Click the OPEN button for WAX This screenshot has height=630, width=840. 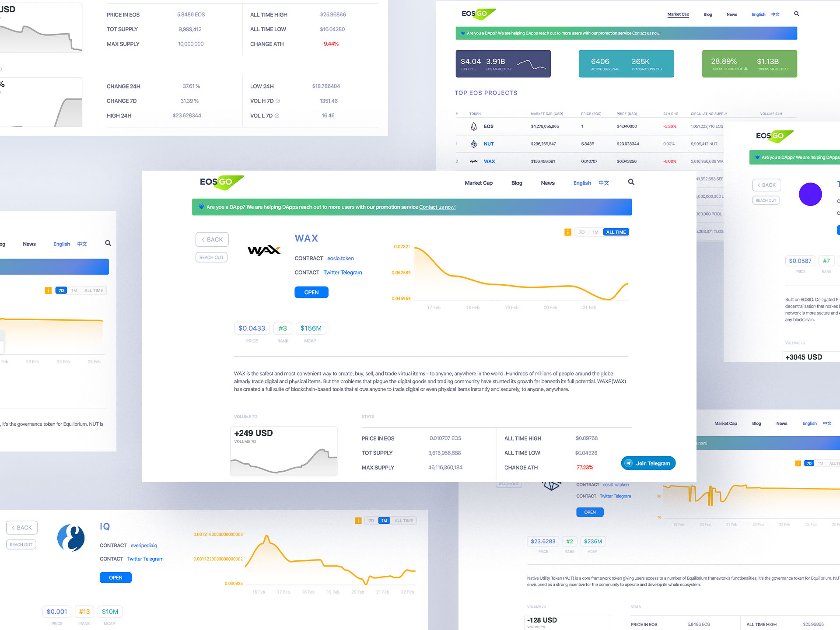tap(310, 292)
